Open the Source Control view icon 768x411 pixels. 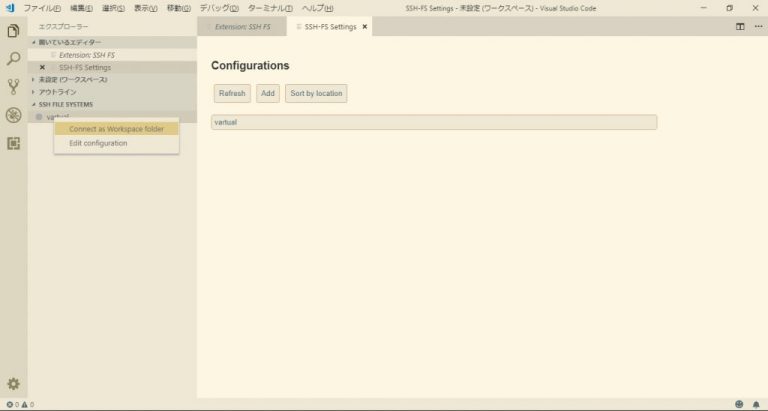[13, 87]
